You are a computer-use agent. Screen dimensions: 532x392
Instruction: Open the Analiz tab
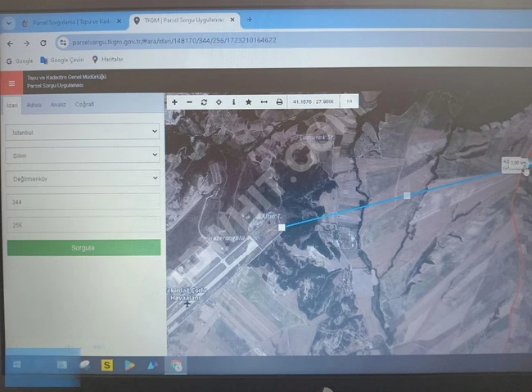[58, 105]
